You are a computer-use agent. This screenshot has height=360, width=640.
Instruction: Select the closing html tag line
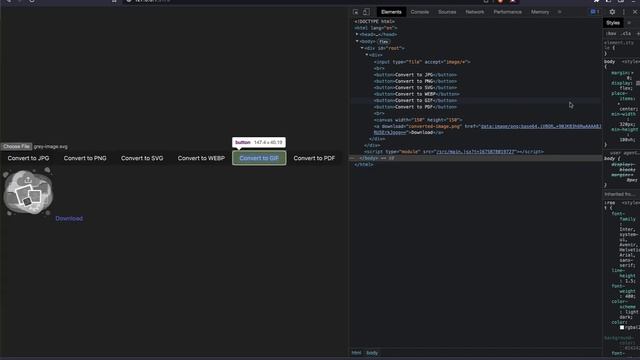click(364, 164)
